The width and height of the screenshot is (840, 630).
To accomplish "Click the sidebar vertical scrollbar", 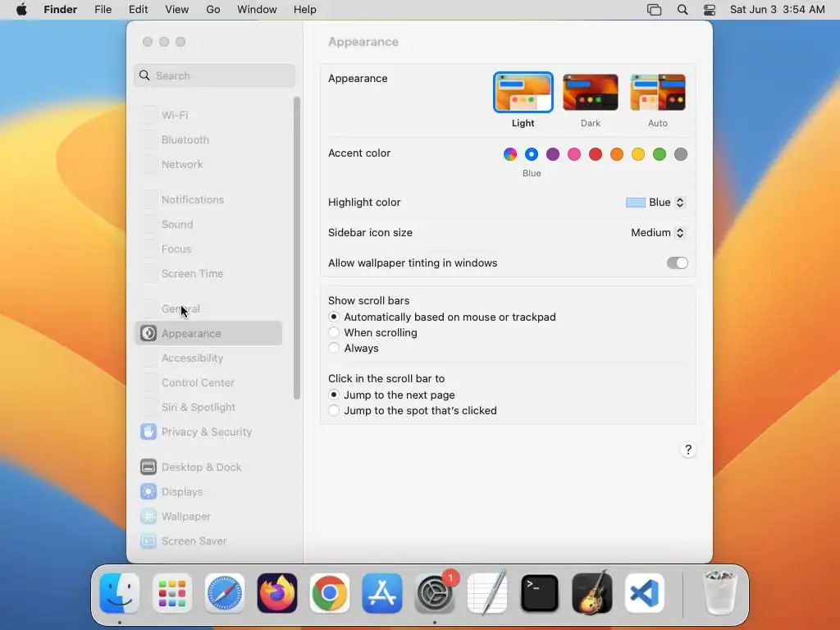I will pos(297,248).
